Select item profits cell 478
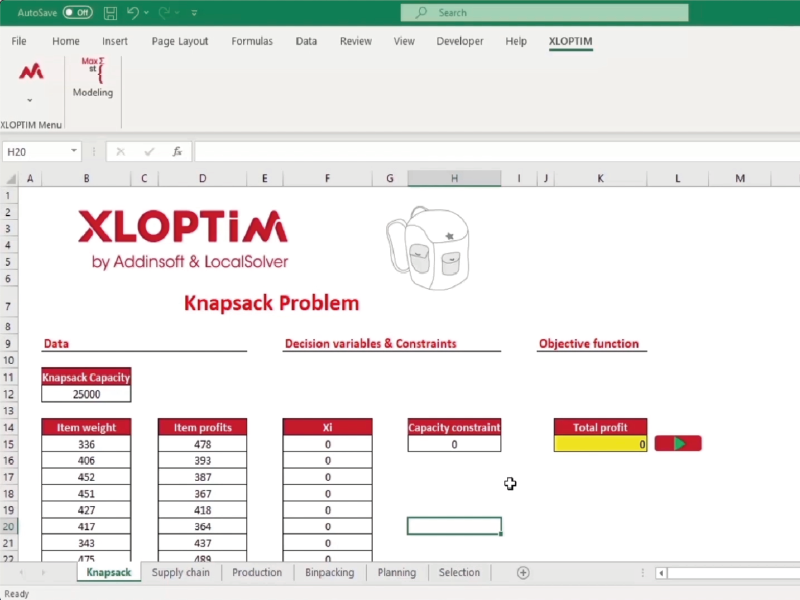Image resolution: width=800 pixels, height=600 pixels. pos(203,444)
